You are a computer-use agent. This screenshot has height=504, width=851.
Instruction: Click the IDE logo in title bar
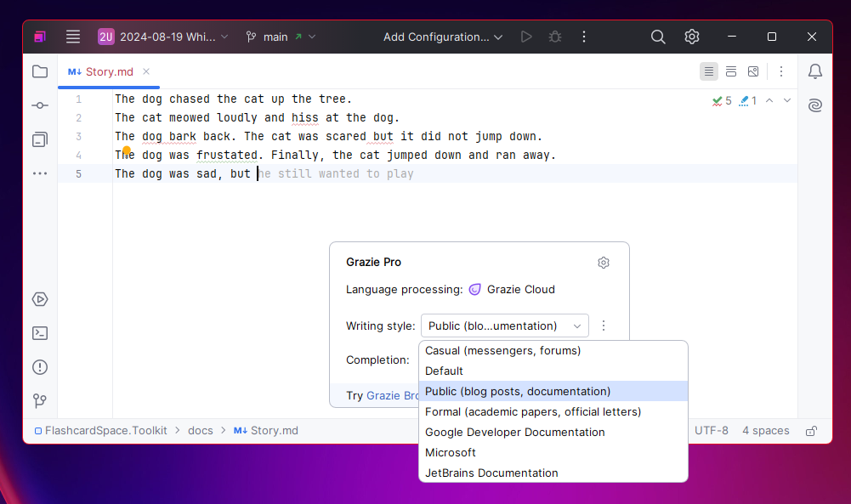pyautogui.click(x=40, y=37)
